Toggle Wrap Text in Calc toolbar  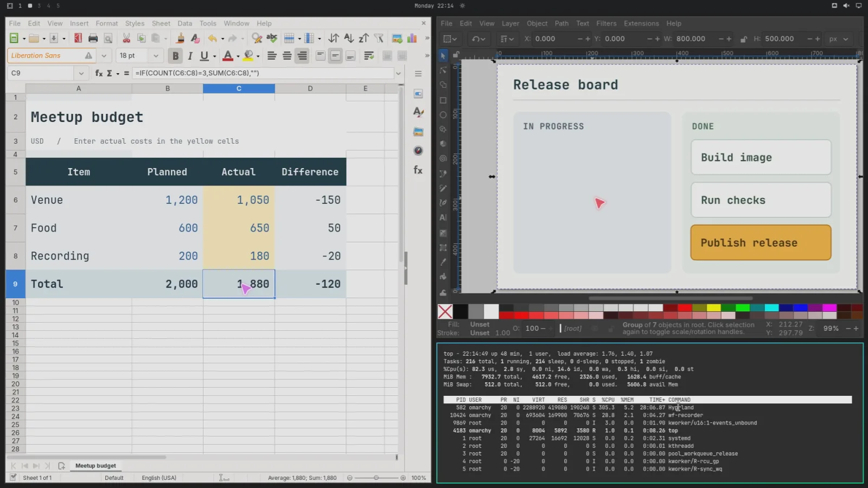point(369,55)
